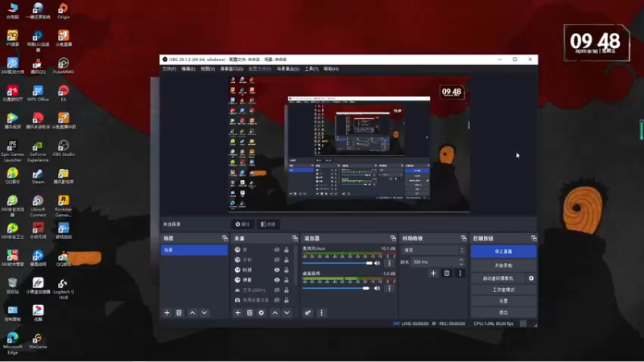Open the 编辑(E) menu
The image size is (644, 362).
coord(188,69)
